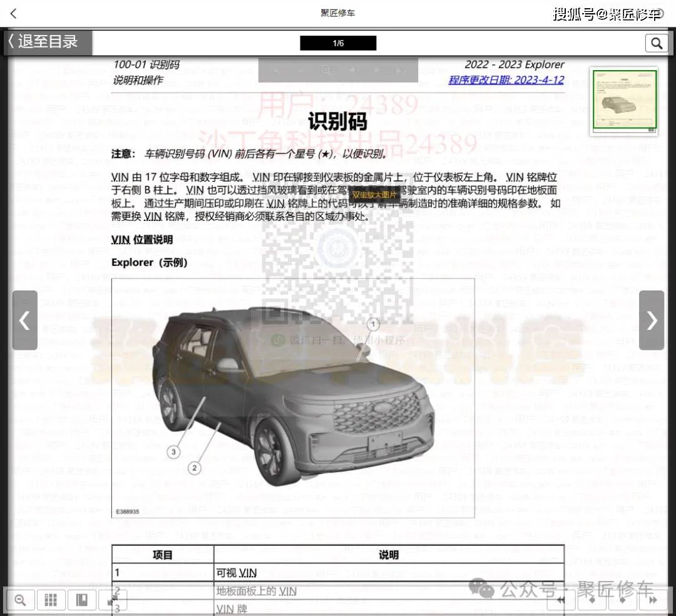
Task: Step to previous page in bottom toolbar
Action: (591, 600)
